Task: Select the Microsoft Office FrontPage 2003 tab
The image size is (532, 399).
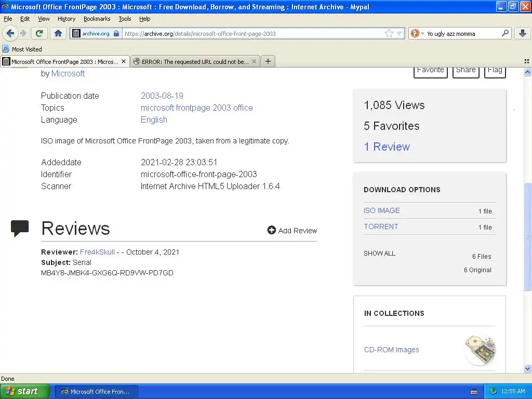Action: 65,61
